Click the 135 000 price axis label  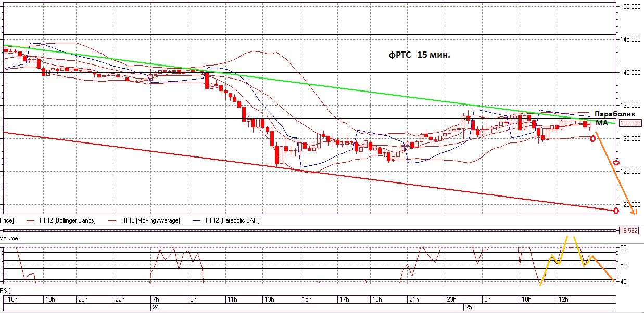click(x=630, y=106)
